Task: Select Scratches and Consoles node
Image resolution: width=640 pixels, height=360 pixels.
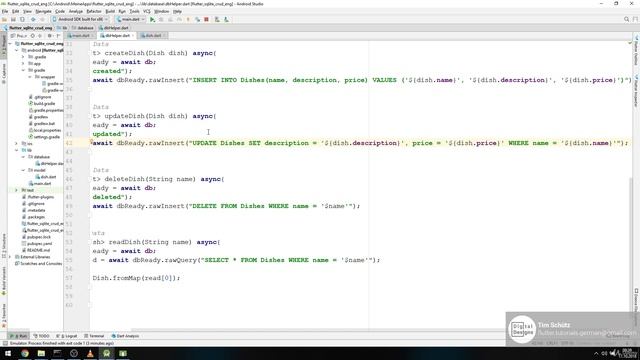Action: point(38,263)
